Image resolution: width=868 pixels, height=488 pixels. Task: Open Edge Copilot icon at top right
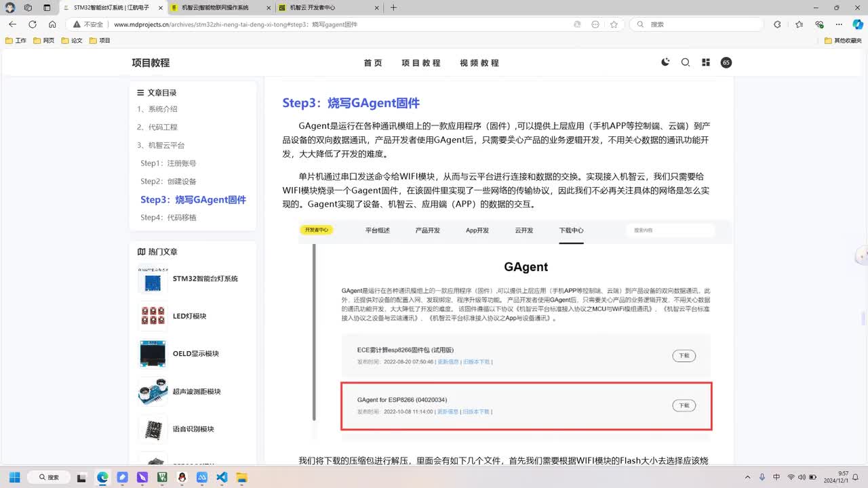click(858, 24)
